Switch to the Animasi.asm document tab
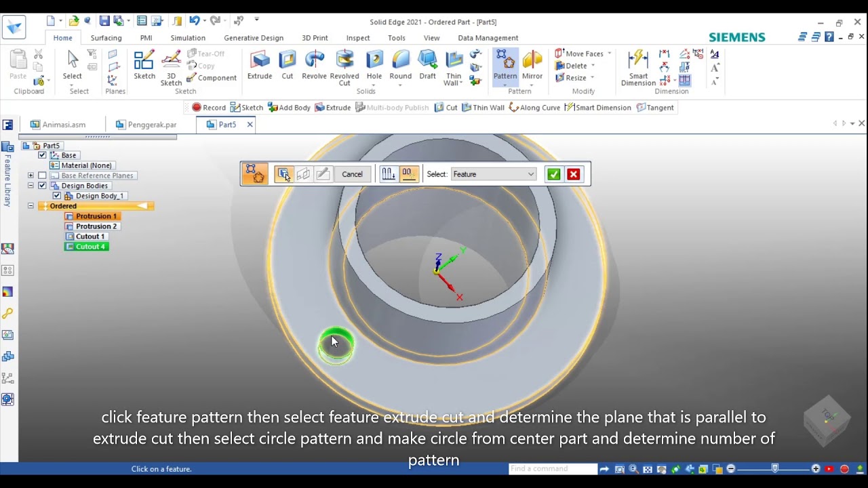 click(x=58, y=125)
